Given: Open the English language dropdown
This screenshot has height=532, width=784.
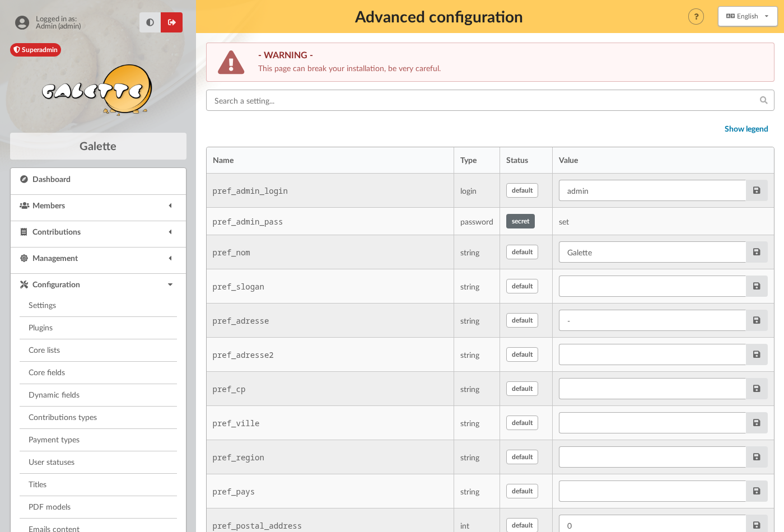Looking at the screenshot, I should click(748, 16).
